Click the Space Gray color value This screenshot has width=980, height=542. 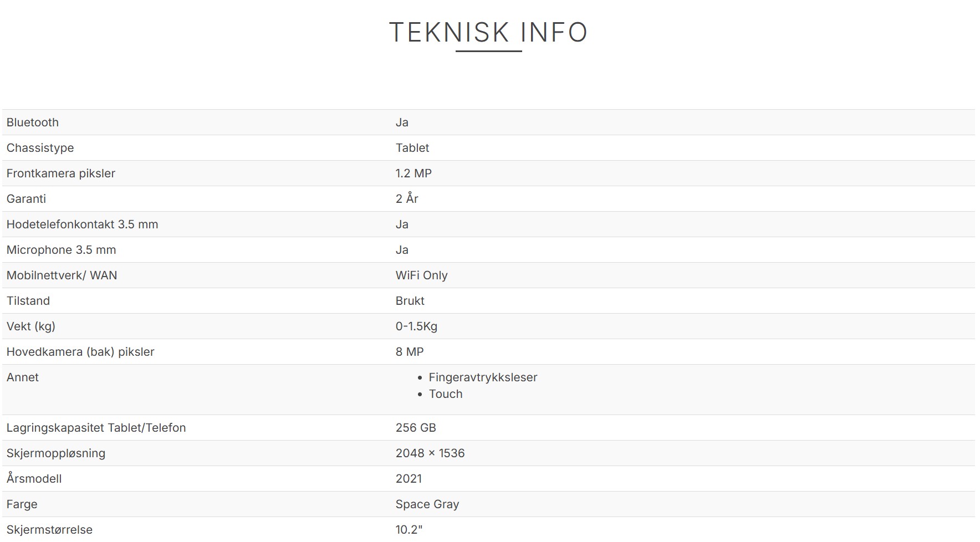[427, 504]
